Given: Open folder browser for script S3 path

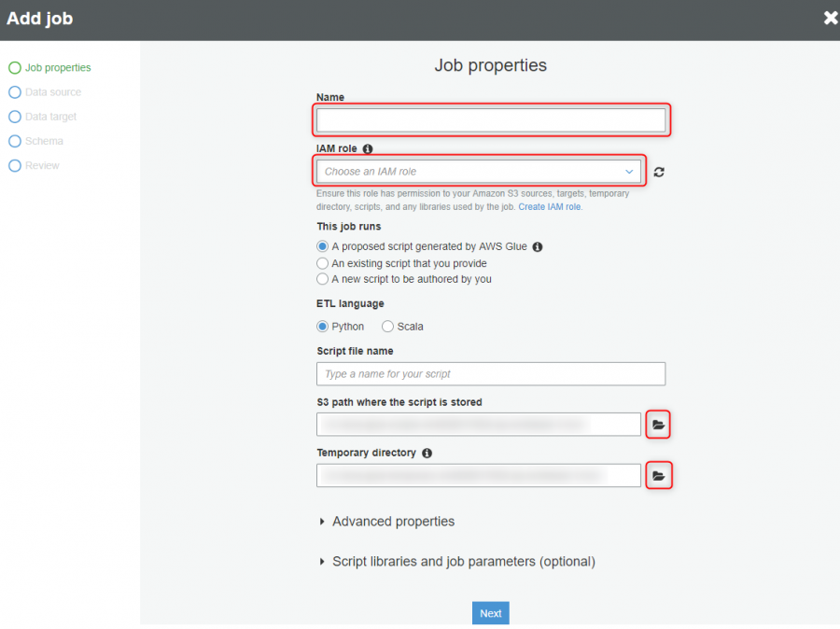Looking at the screenshot, I should [x=658, y=425].
